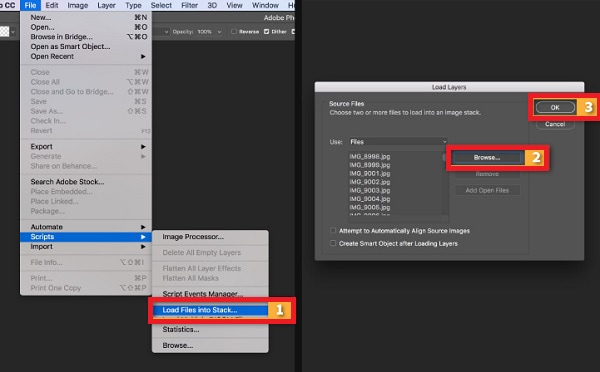Expand the Scripts submenu
Viewport: 600px width, 372px height.
(x=86, y=237)
